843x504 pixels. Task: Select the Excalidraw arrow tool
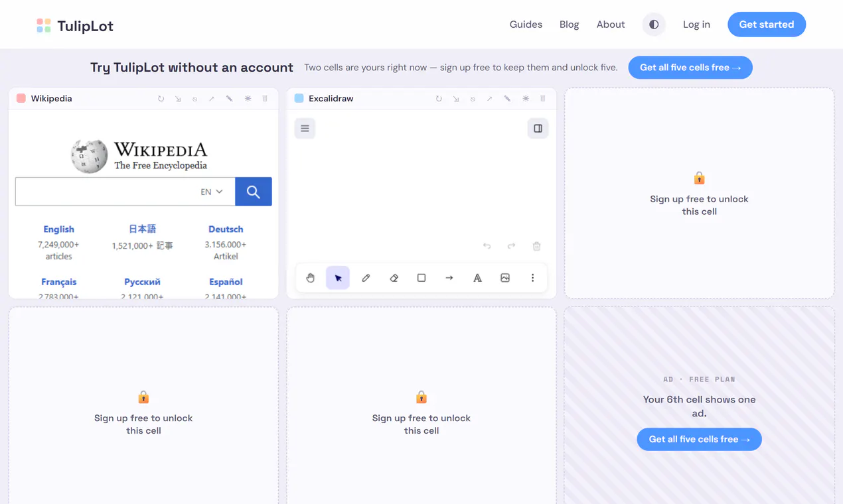point(449,278)
